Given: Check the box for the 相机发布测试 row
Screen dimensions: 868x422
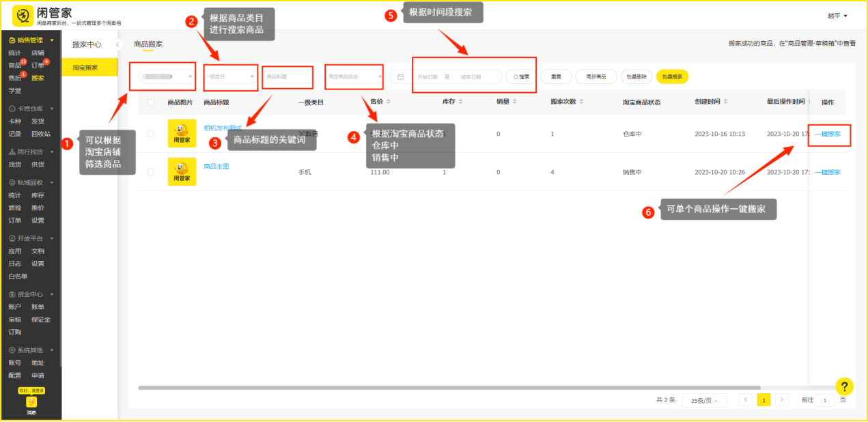Looking at the screenshot, I should point(150,134).
